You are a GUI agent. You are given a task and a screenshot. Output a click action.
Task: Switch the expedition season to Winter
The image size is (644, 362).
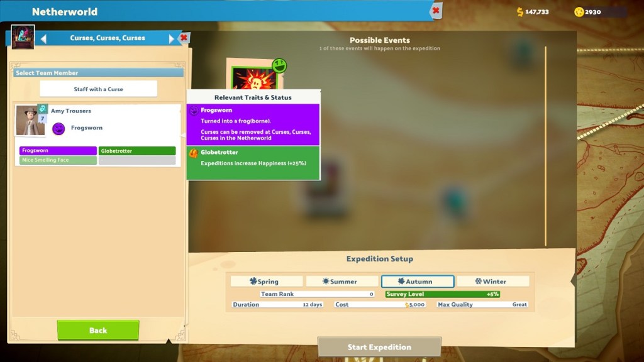(x=492, y=282)
